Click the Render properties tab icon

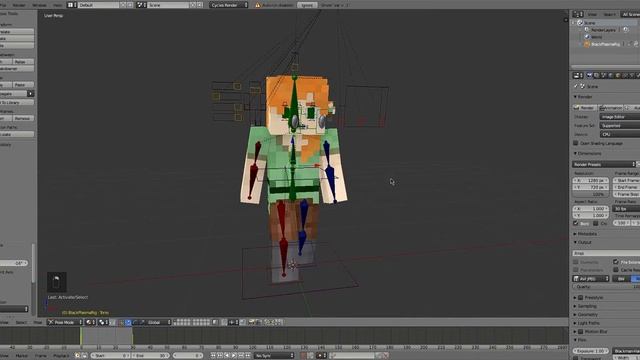pyautogui.click(x=589, y=76)
